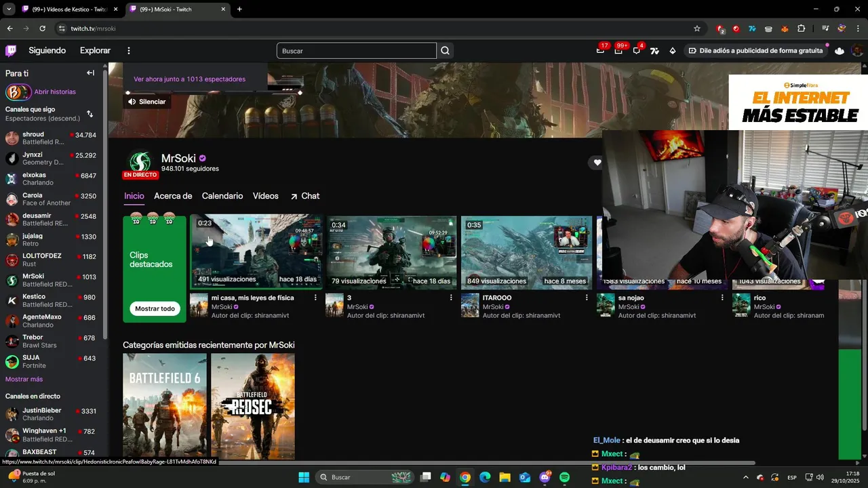The width and height of the screenshot is (868, 488).
Task: Open Windows Start menu
Action: pyautogui.click(x=304, y=477)
